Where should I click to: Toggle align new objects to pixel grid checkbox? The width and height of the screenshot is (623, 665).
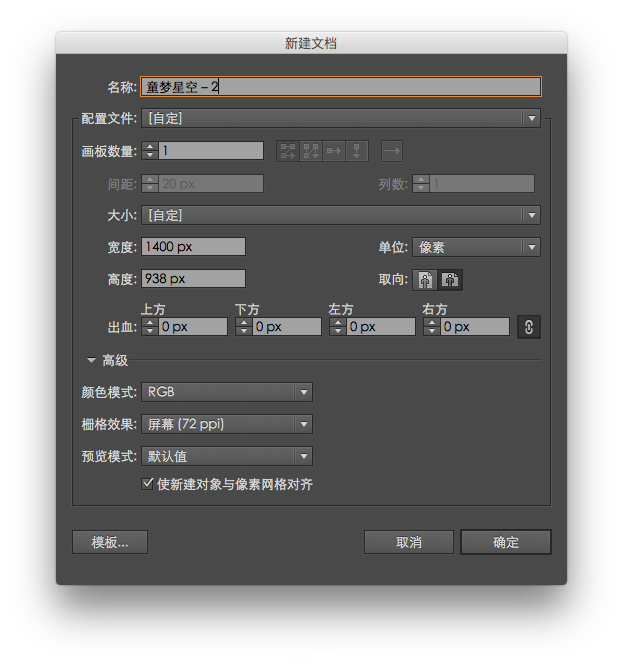148,484
